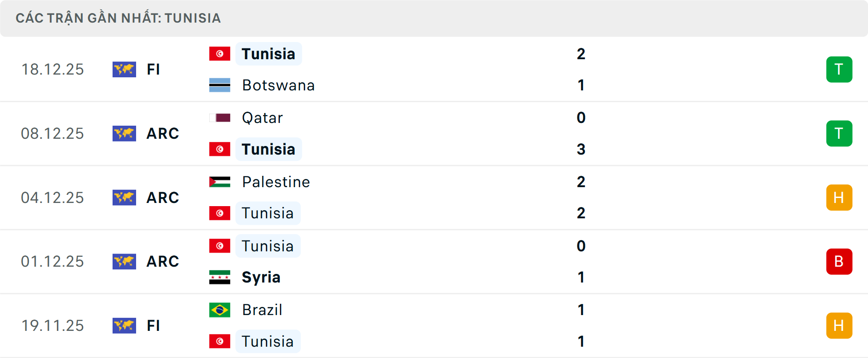This screenshot has width=868, height=358.
Task: Click the Palestine flag icon
Action: (x=220, y=182)
